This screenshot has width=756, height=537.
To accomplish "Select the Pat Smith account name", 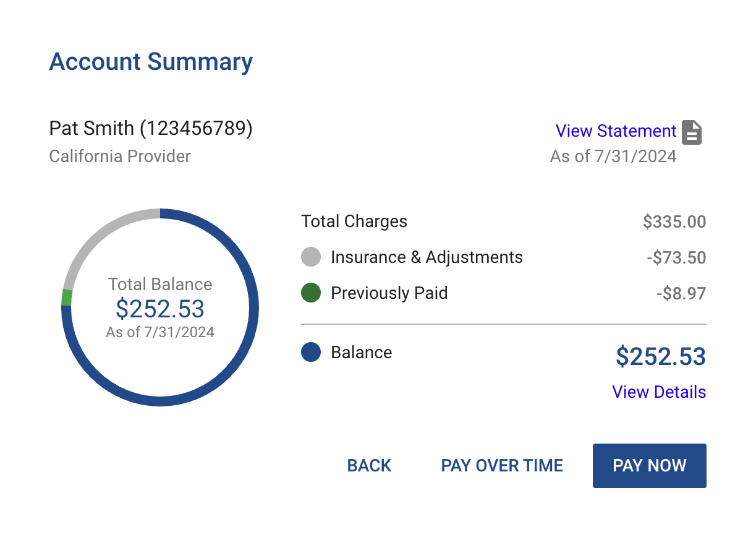I will click(151, 128).
